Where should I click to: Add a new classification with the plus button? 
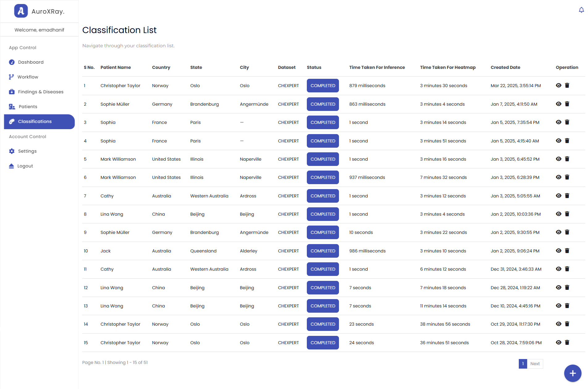[573, 373]
